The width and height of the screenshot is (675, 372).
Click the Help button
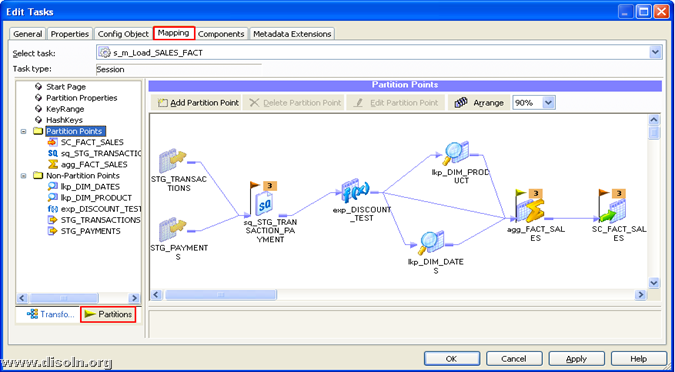[x=638, y=359]
